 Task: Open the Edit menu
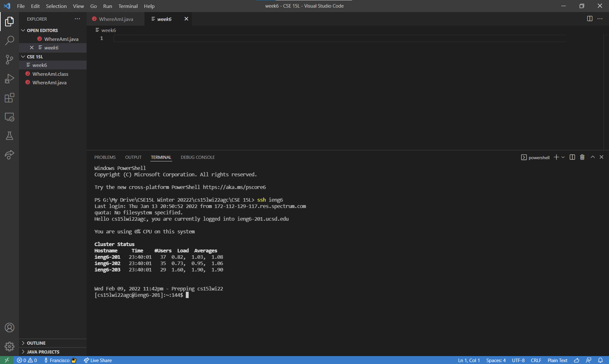(35, 6)
